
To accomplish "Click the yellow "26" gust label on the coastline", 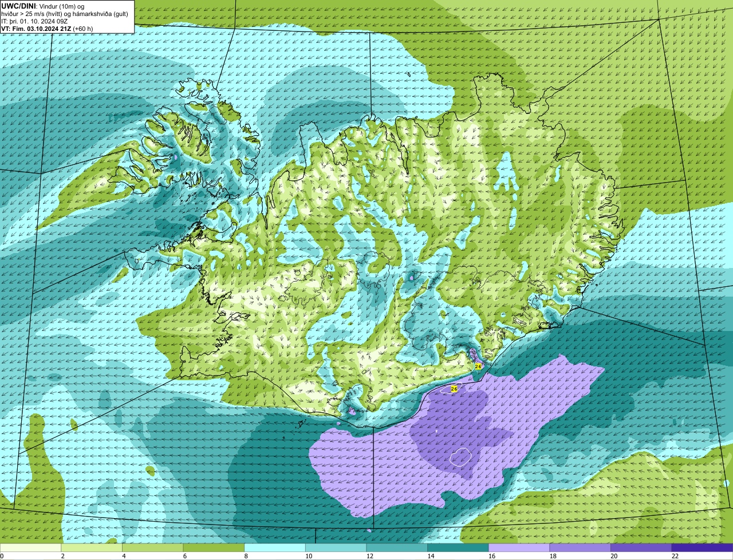I will click(x=478, y=366).
